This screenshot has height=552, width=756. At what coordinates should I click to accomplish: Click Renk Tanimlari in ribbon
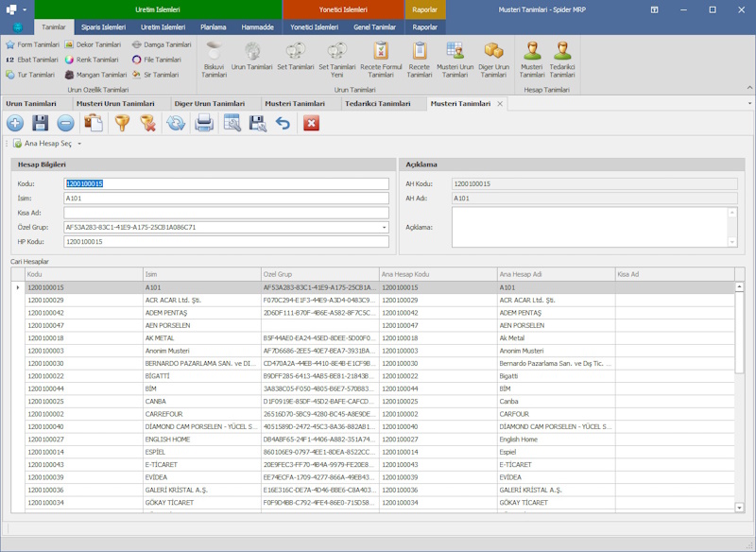[x=92, y=60]
